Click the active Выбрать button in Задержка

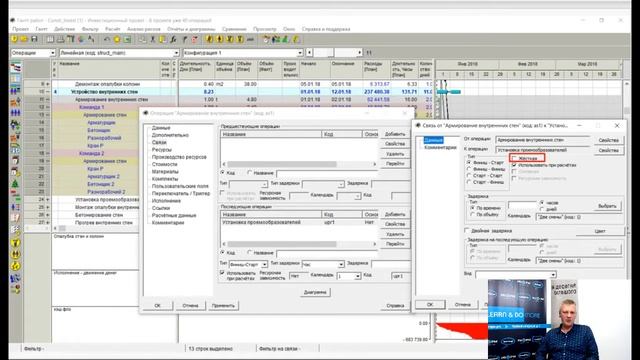click(607, 206)
